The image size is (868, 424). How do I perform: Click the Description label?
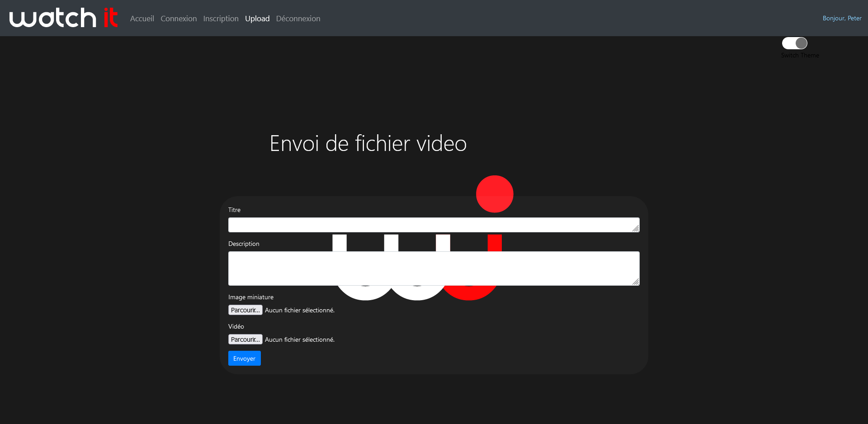tap(244, 244)
